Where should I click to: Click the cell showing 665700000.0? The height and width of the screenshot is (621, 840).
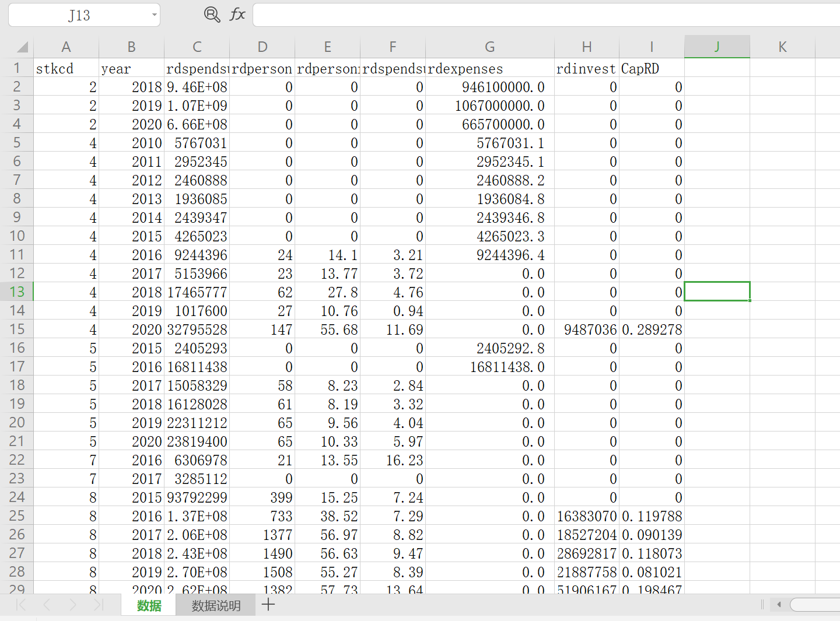tap(490, 124)
